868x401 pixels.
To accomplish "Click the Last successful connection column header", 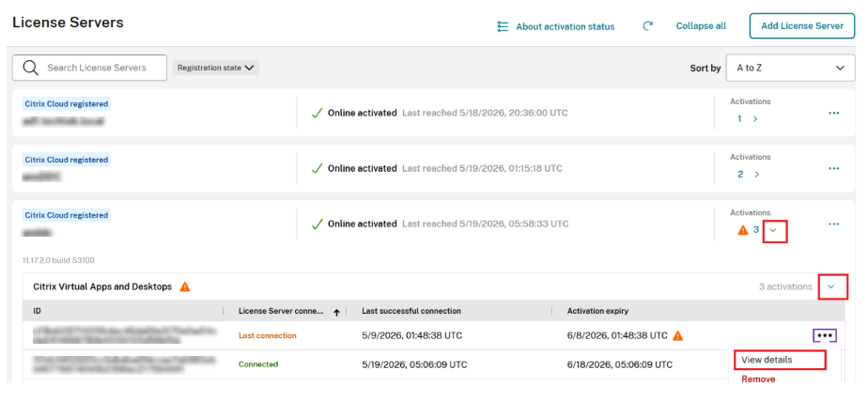I will tap(411, 312).
